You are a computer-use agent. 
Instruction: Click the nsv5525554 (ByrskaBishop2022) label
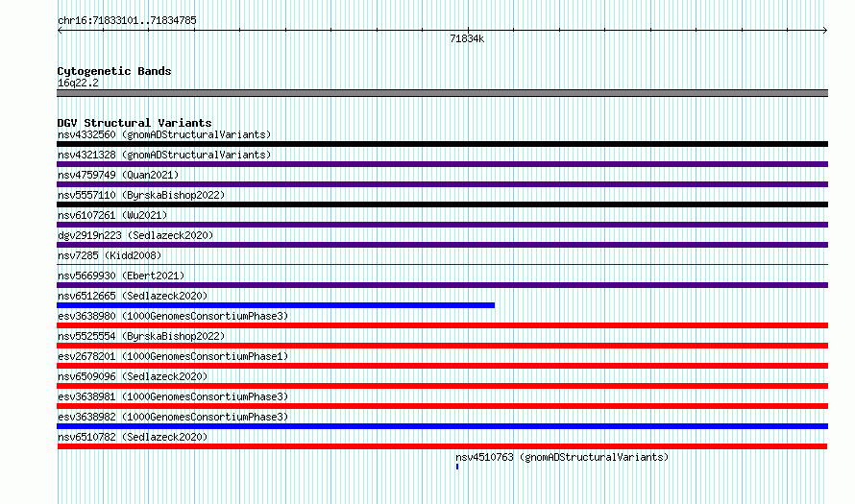coord(141,336)
